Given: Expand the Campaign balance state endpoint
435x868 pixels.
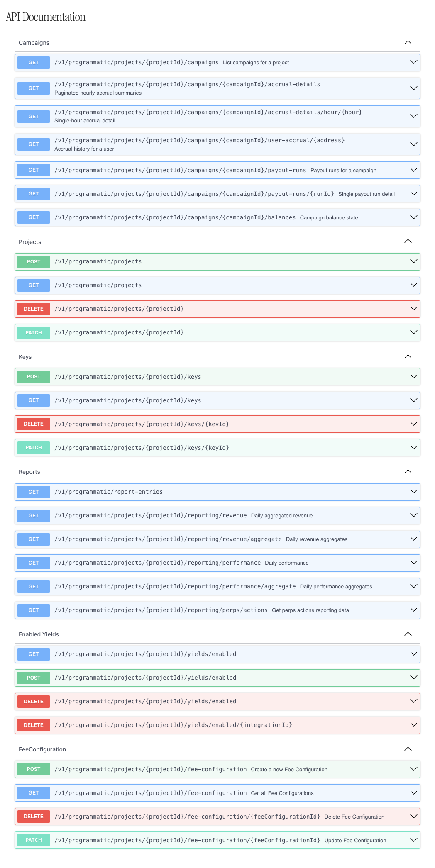Looking at the screenshot, I should (x=414, y=217).
